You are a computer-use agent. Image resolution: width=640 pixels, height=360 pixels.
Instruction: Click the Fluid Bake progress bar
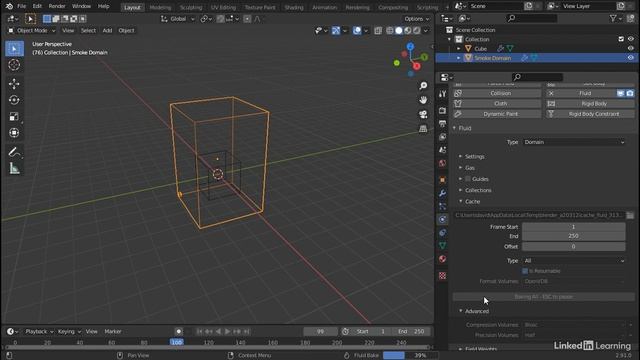pyautogui.click(x=410, y=356)
